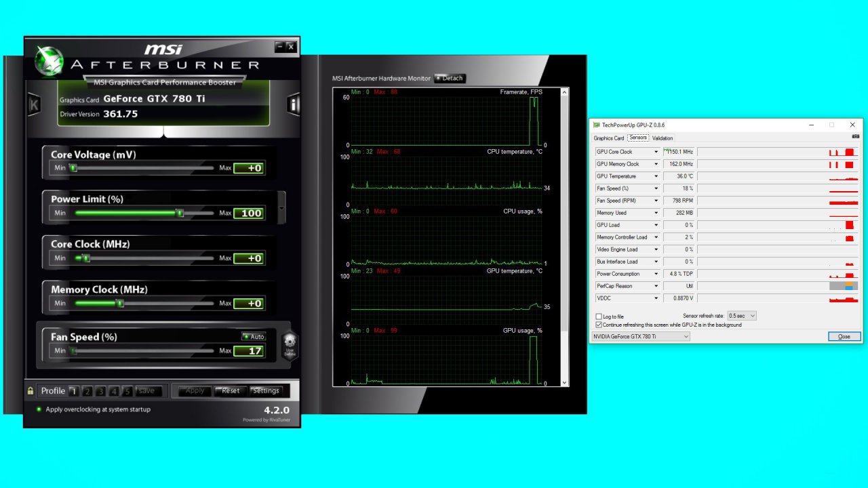The width and height of the screenshot is (868, 488).
Task: Open Fan Speed (%) sensor dropdown
Action: point(656,188)
